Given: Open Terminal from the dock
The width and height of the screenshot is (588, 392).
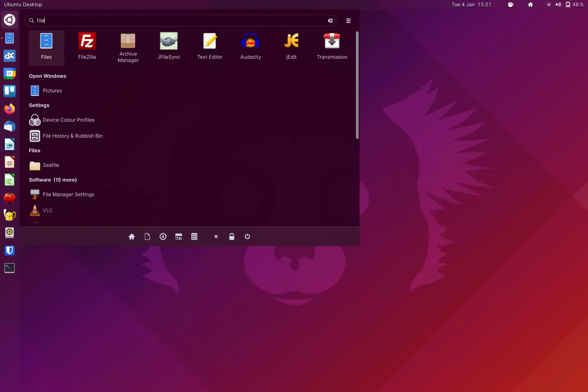Looking at the screenshot, I should click(x=10, y=268).
